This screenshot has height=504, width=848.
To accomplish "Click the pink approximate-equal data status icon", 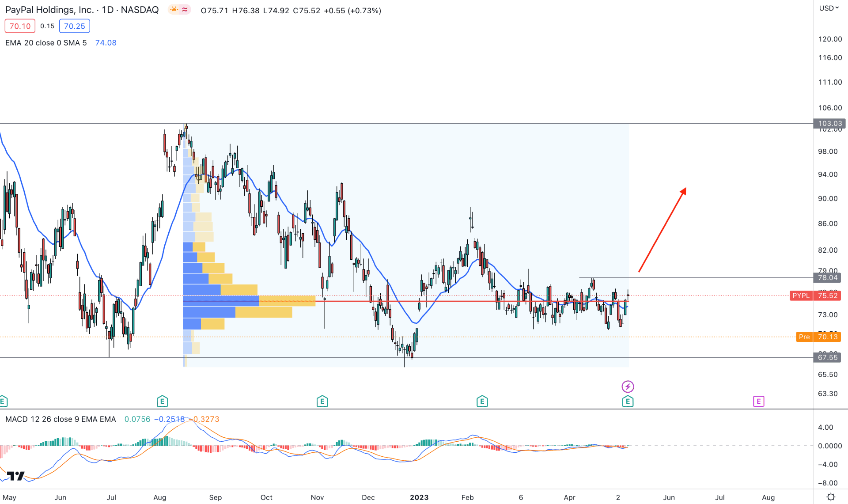I will point(185,10).
